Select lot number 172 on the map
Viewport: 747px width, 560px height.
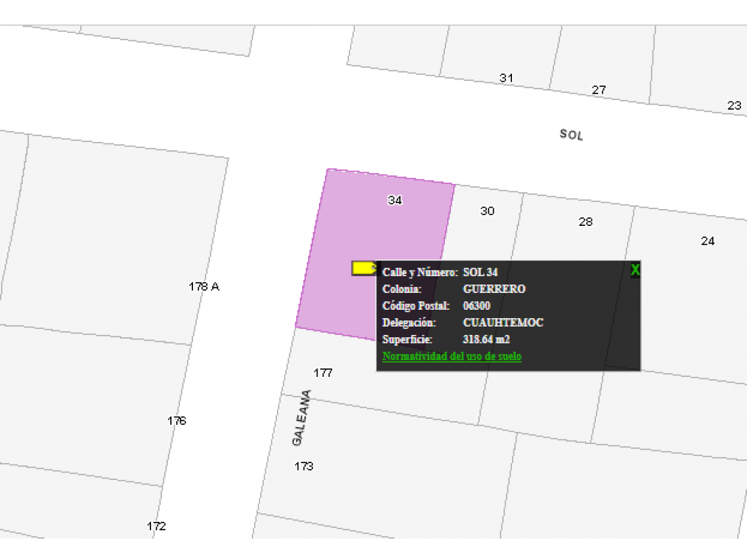pyautogui.click(x=156, y=526)
